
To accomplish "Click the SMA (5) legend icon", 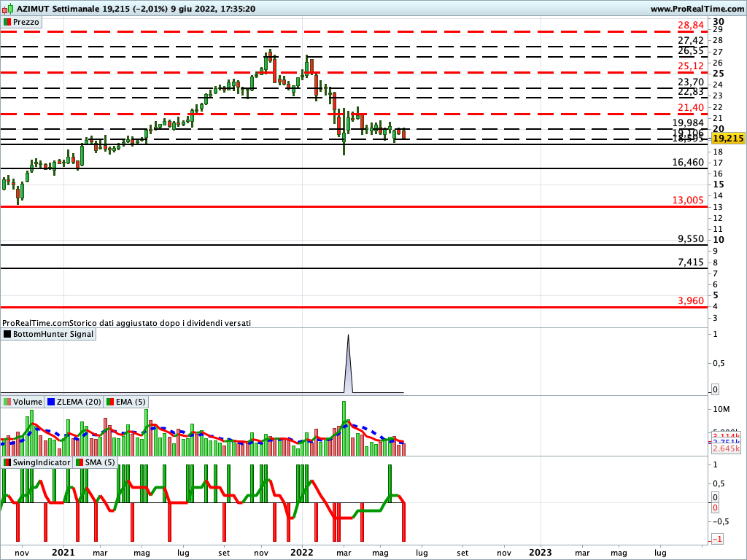I will click(x=80, y=463).
